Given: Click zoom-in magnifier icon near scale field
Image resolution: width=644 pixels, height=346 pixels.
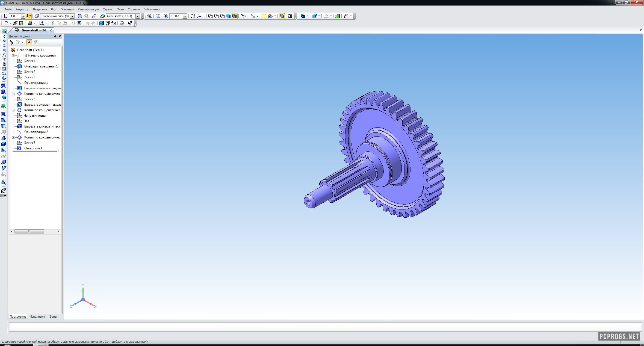Looking at the screenshot, I should [x=166, y=16].
